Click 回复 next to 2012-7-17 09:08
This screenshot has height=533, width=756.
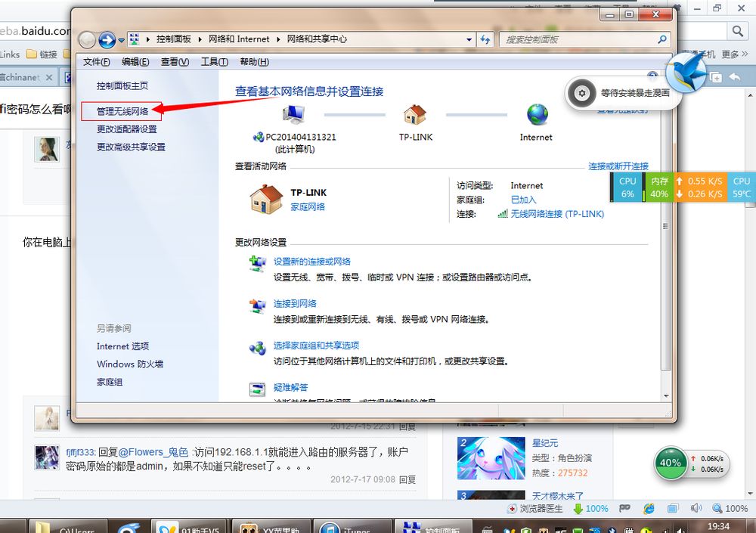[407, 479]
